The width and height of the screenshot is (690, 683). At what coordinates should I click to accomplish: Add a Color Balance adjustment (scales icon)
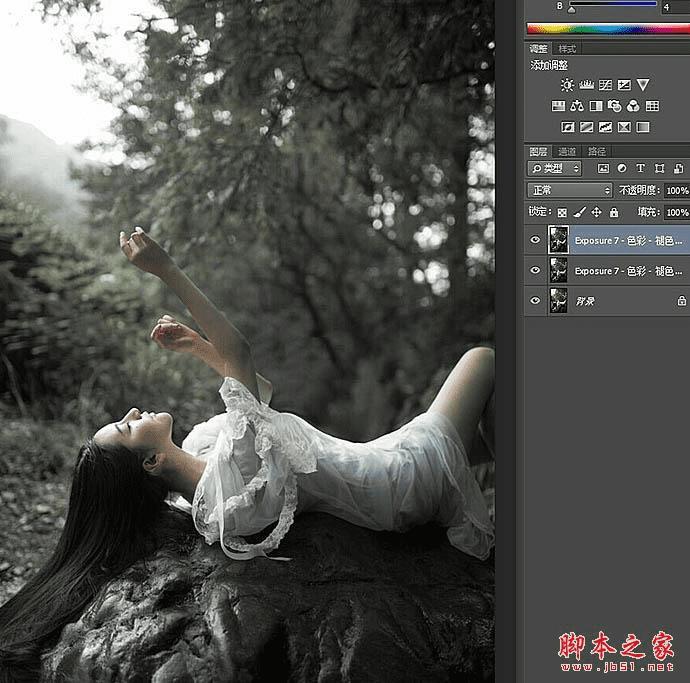(577, 106)
